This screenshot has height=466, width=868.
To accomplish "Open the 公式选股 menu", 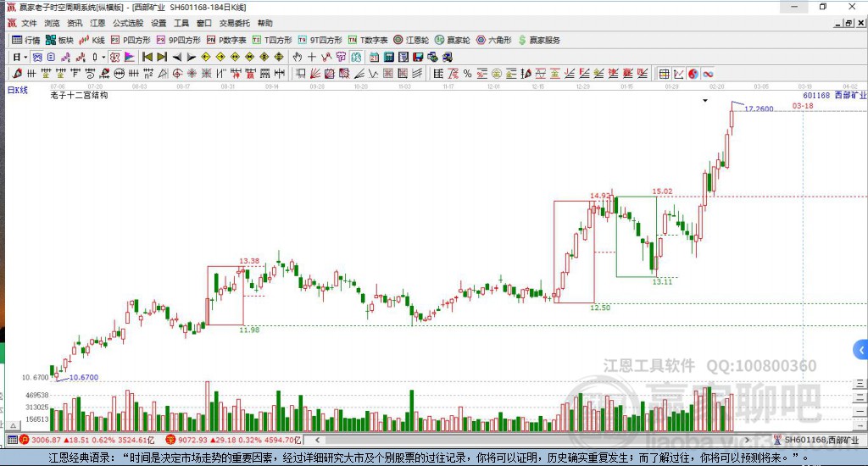I will tap(128, 23).
